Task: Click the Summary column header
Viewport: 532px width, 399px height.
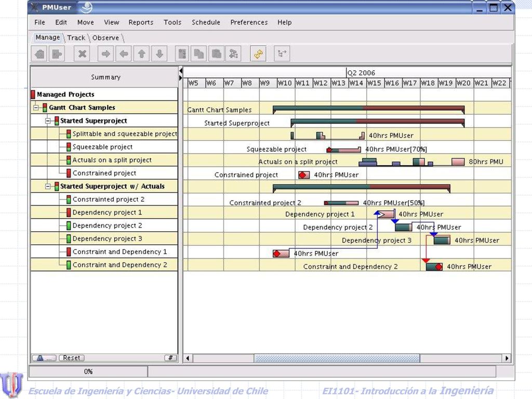Action: click(104, 77)
